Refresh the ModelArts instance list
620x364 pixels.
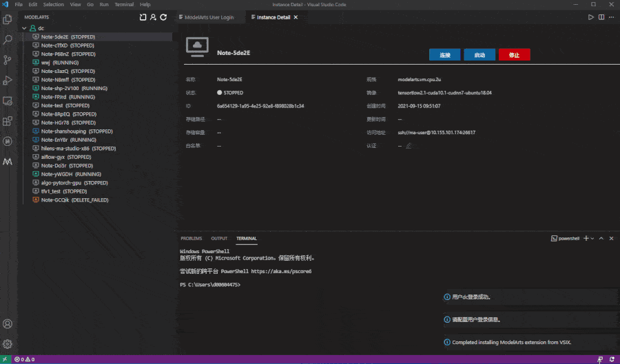pyautogui.click(x=163, y=17)
